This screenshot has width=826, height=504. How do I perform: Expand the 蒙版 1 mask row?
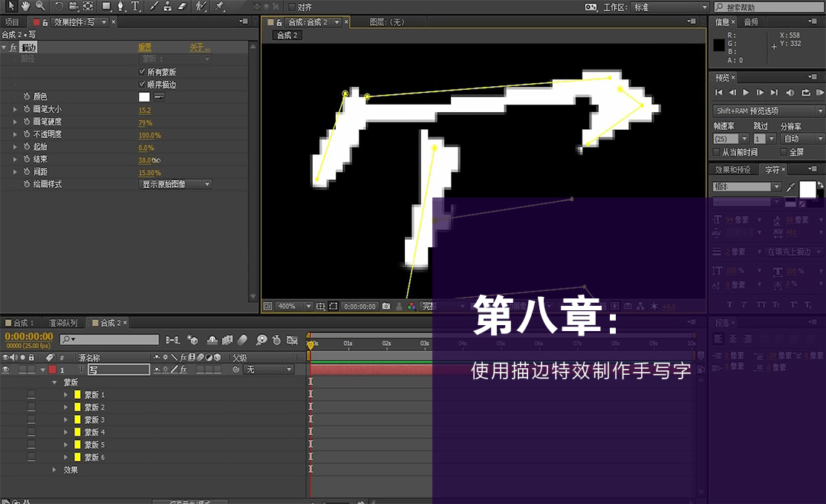pyautogui.click(x=66, y=394)
